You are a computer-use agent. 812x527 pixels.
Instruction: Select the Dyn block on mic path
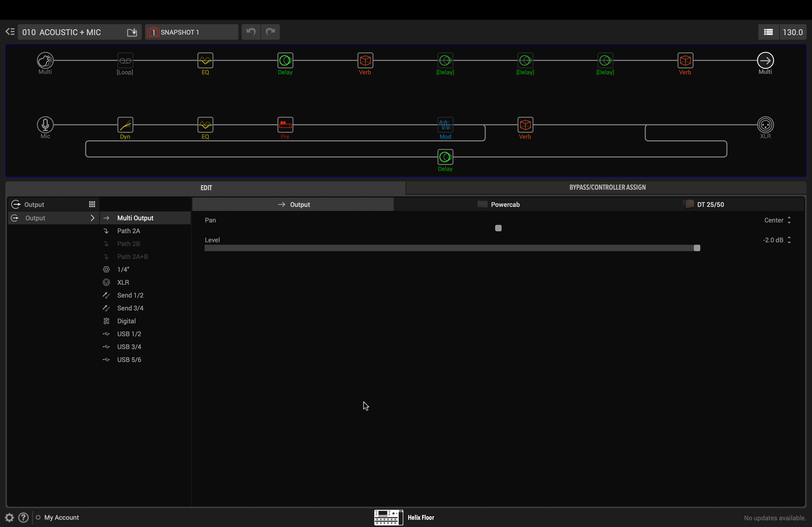[x=125, y=125]
